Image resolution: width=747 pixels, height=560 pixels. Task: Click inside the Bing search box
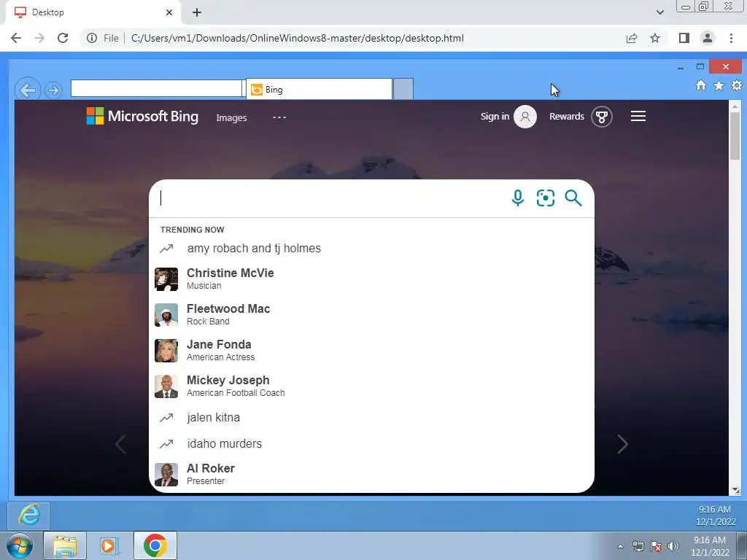329,198
